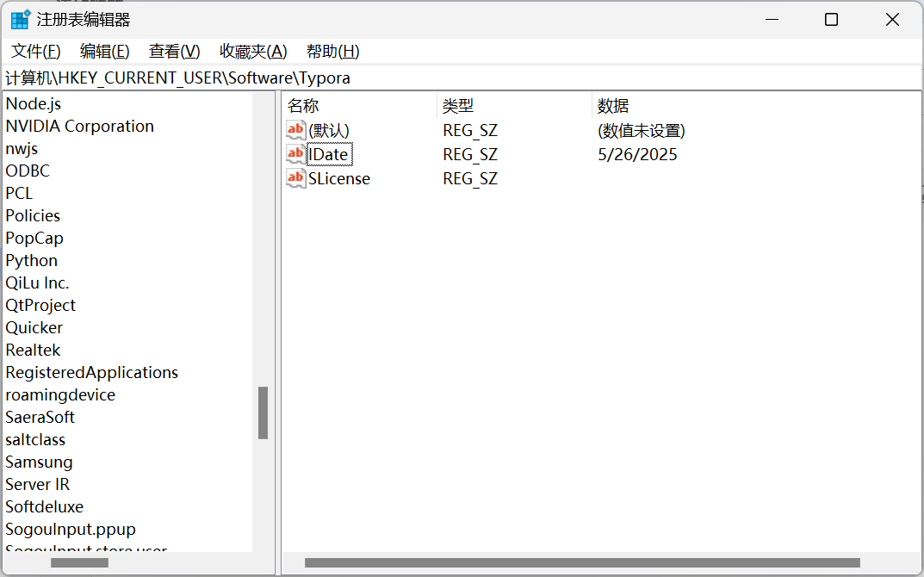Click REG_SZ type in the SLicense row

tap(470, 178)
